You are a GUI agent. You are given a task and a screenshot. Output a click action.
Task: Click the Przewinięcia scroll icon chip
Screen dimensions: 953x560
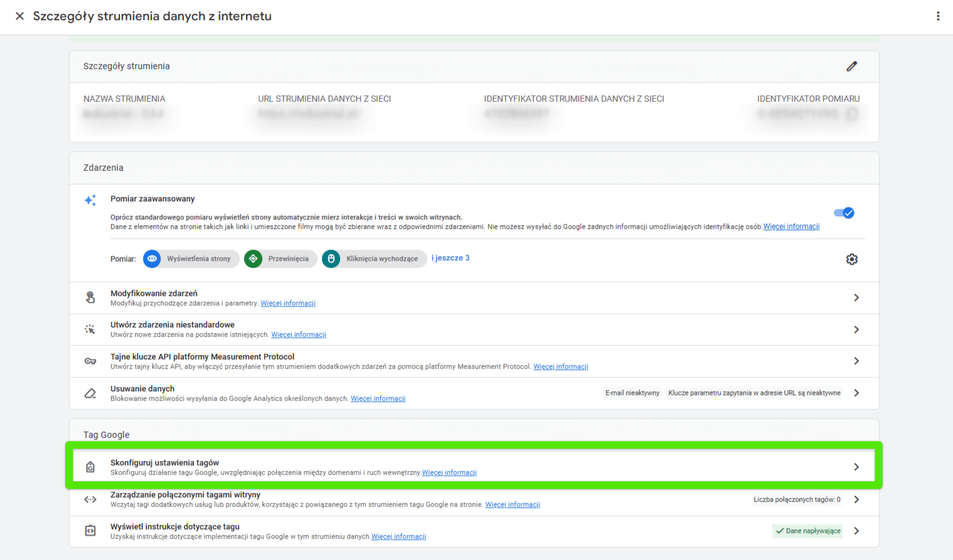tap(253, 259)
